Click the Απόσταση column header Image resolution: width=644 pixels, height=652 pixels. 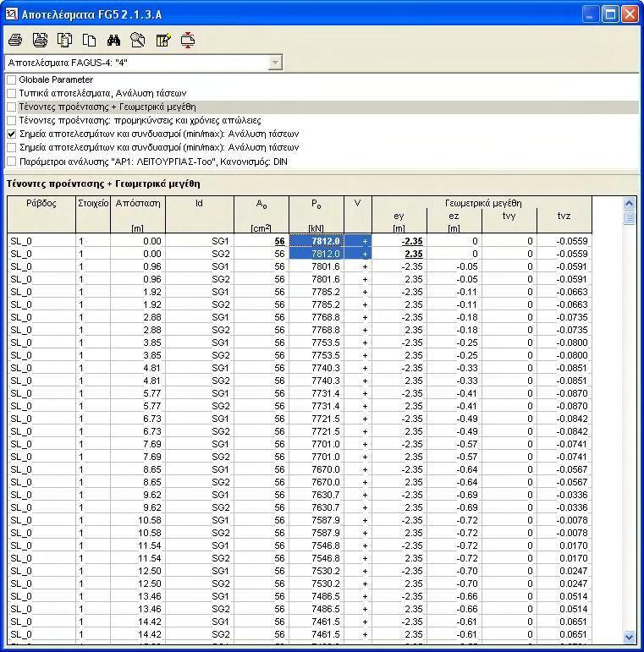click(138, 215)
